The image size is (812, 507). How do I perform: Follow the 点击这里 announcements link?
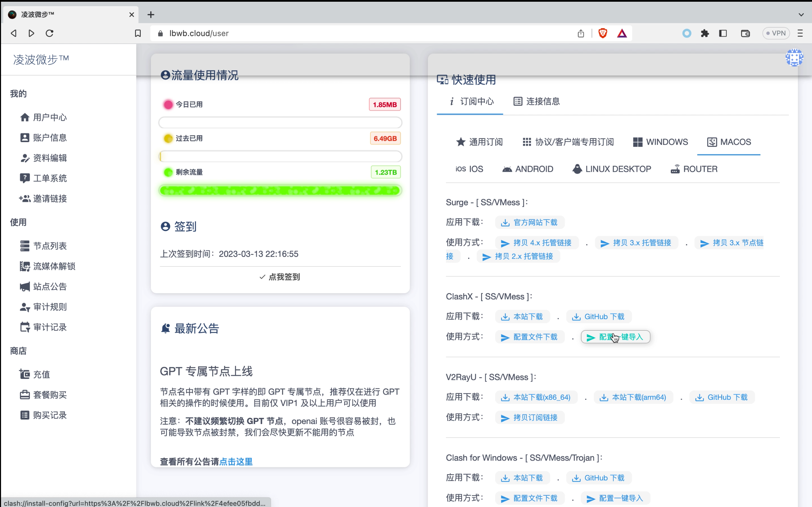236,462
